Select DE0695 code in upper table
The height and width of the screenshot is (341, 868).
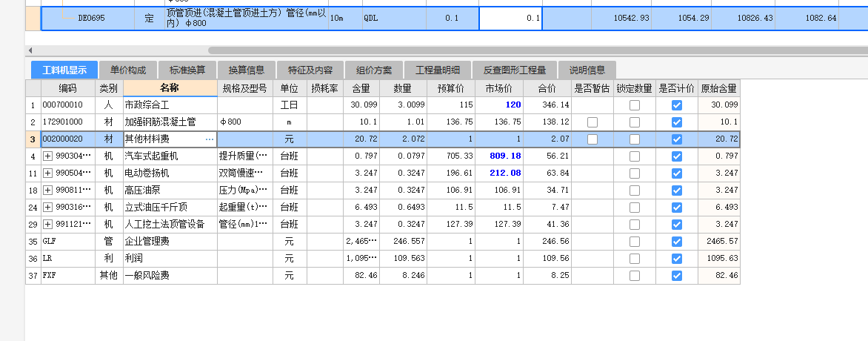[91, 19]
